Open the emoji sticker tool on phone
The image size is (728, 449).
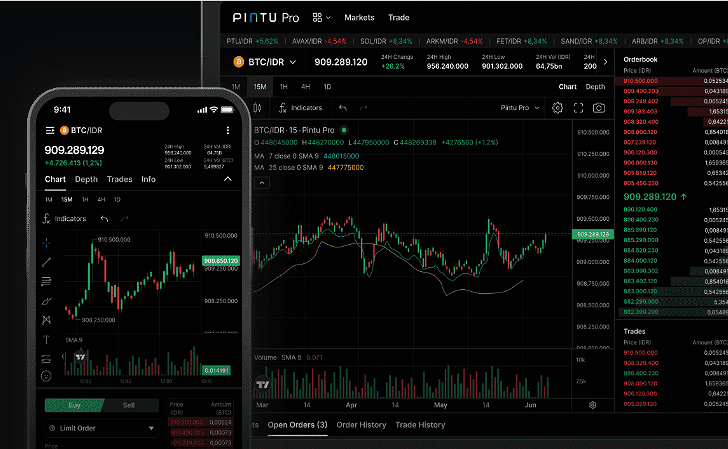(x=46, y=376)
